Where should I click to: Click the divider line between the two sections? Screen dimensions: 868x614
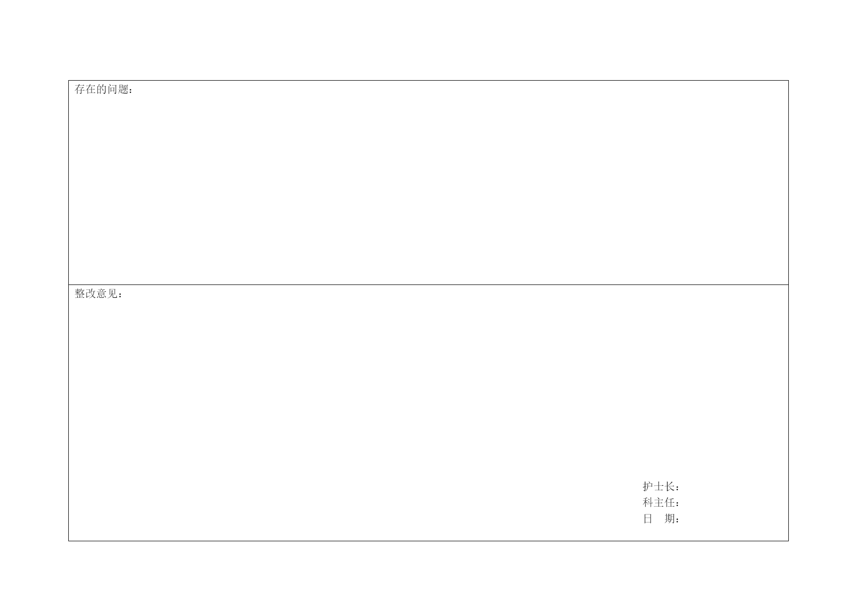coord(428,284)
